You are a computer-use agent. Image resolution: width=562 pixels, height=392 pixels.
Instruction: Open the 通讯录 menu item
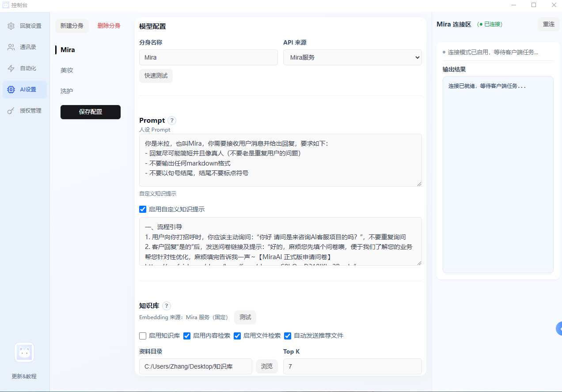(25, 47)
